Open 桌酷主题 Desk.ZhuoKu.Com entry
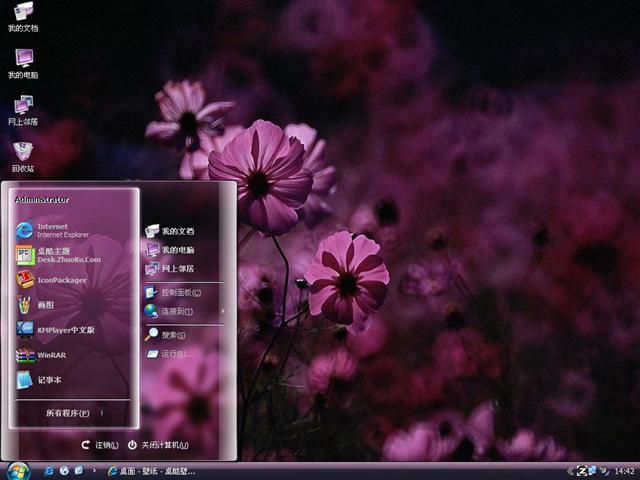Viewport: 640px width, 480px height. (58, 255)
